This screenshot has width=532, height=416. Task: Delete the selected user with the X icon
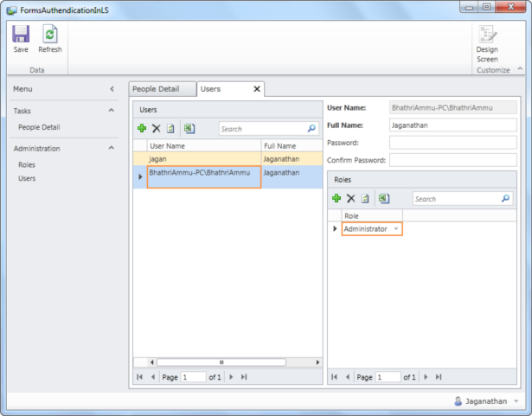coord(156,128)
